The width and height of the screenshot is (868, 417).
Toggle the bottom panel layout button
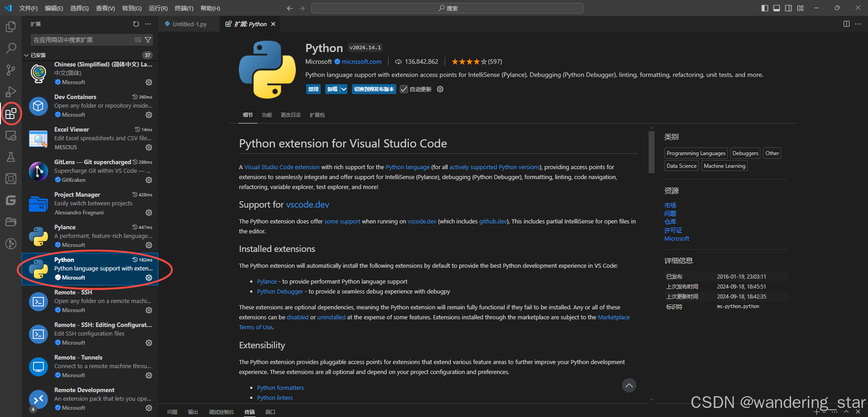777,8
